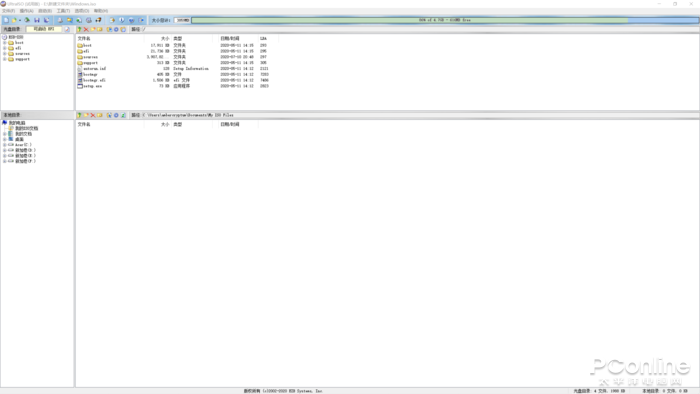Sort image files by LBA column header
This screenshot has height=394, width=700.
coord(268,38)
